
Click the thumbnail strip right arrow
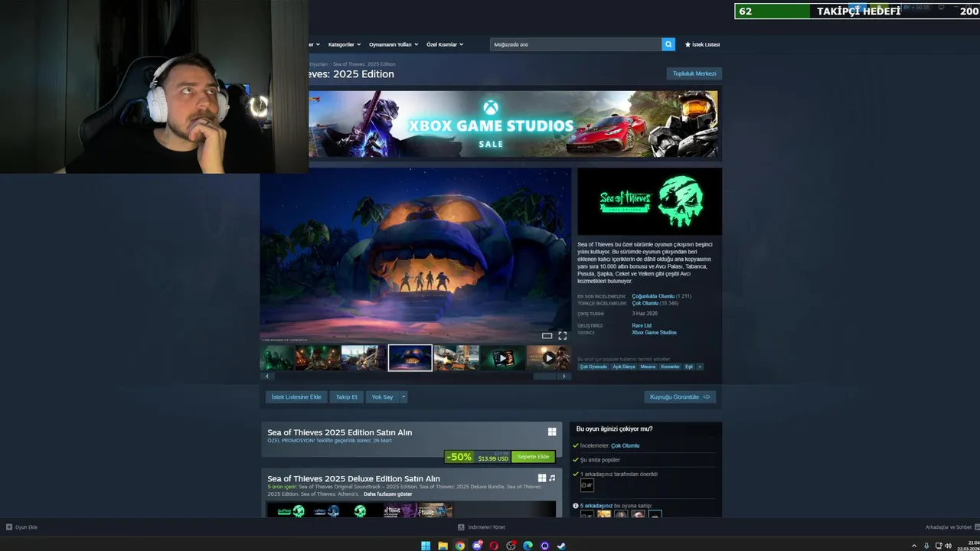[564, 376]
